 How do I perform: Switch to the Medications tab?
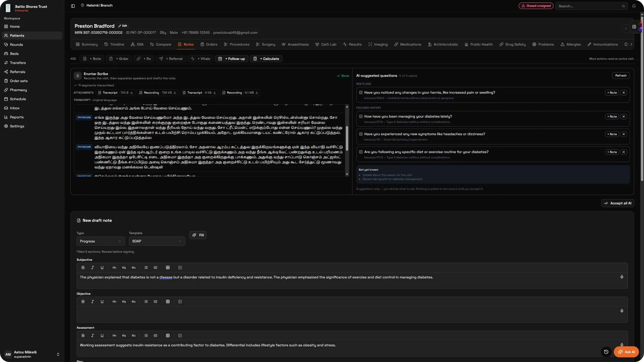[x=408, y=45]
